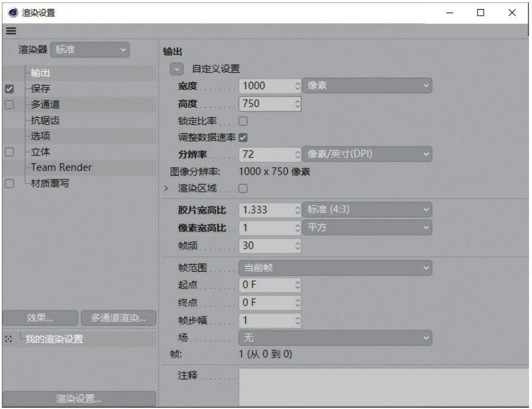The height and width of the screenshot is (409, 532).
Task: Toggle the 保存 checkbox
Action: click(10, 89)
